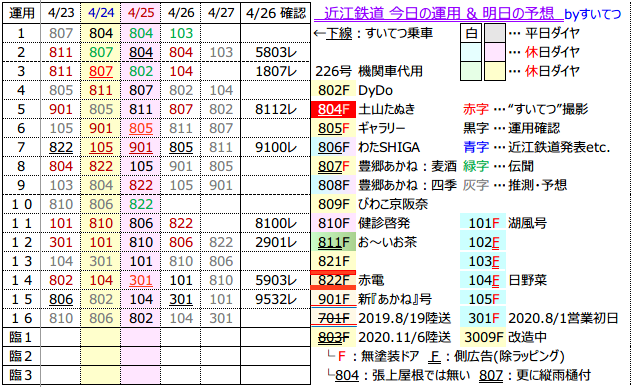Click the 809F びわこ京阪奈 cell
This screenshot has width=631, height=387.
click(x=333, y=204)
